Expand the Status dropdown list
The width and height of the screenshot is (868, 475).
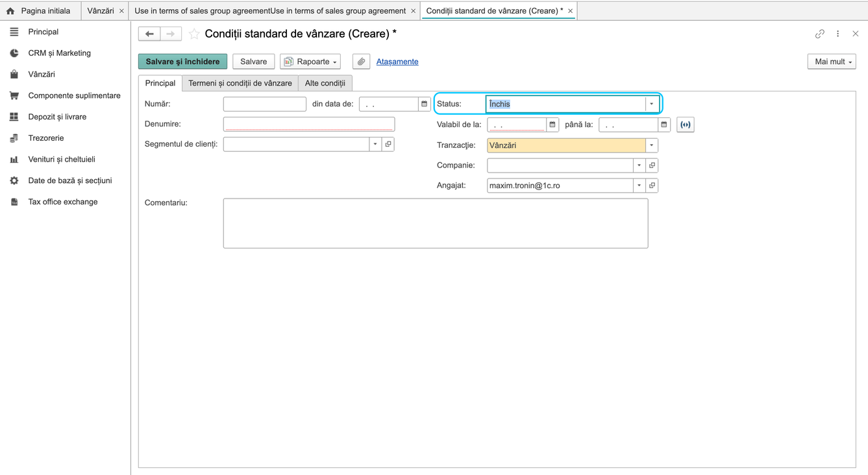[652, 104]
